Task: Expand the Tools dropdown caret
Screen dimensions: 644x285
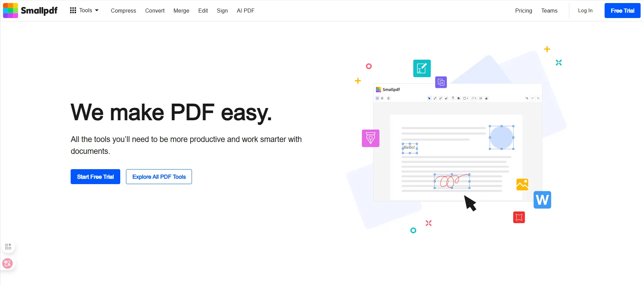Action: [x=97, y=11]
